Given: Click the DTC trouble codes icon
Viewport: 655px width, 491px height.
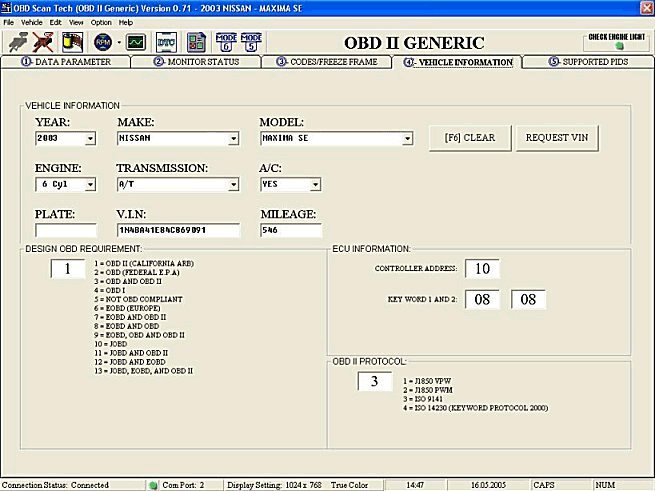Looking at the screenshot, I should (166, 42).
